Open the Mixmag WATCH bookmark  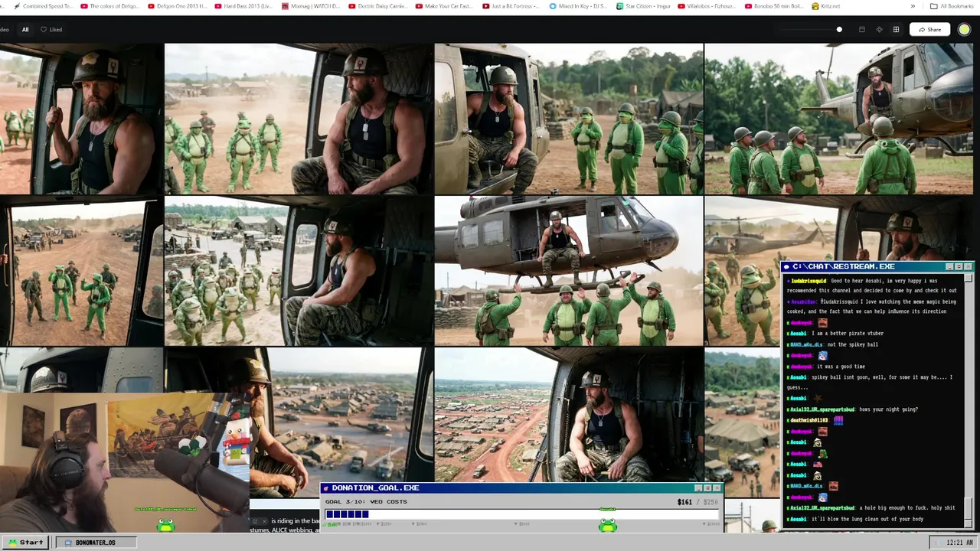click(311, 6)
